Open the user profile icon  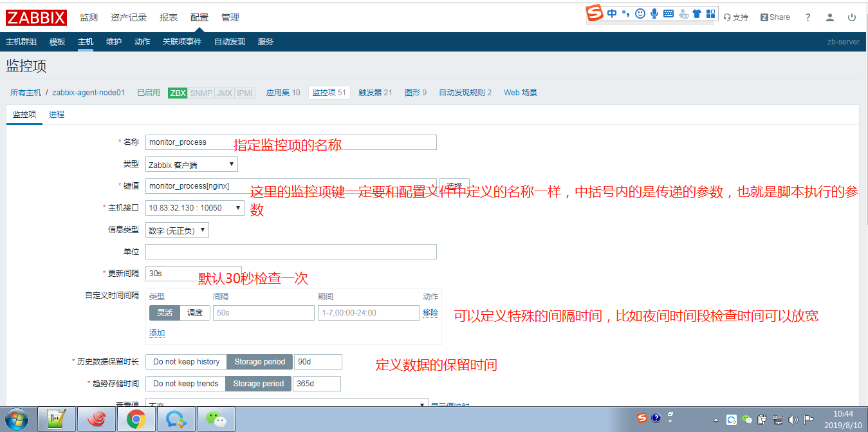pyautogui.click(x=830, y=17)
